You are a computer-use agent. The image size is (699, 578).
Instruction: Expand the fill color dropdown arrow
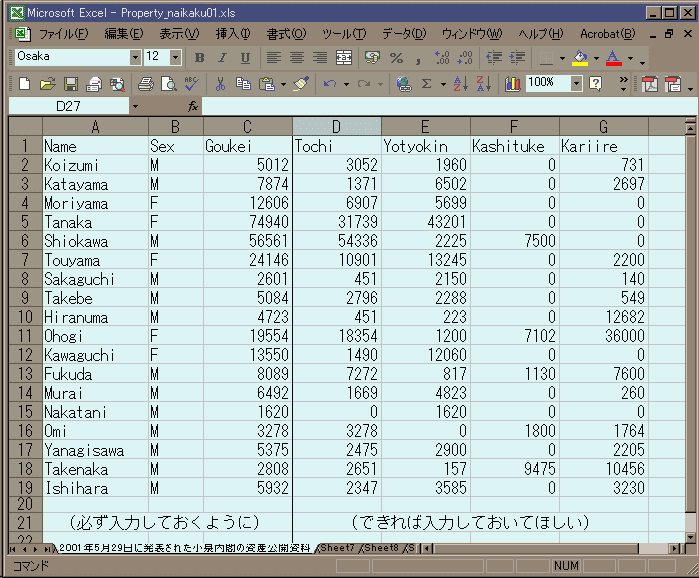pos(596,58)
